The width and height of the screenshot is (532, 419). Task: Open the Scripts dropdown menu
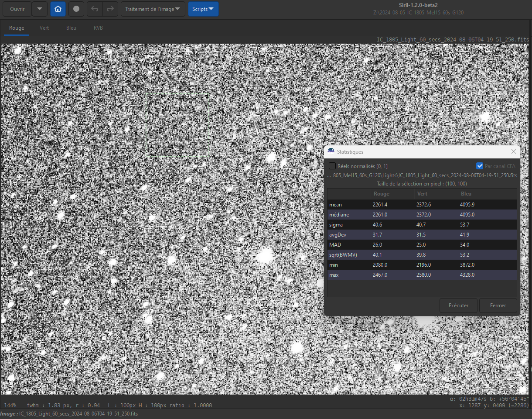203,9
